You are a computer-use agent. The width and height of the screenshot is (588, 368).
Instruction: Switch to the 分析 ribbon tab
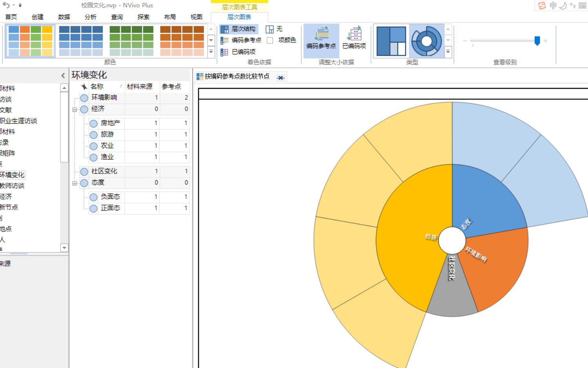(x=90, y=17)
